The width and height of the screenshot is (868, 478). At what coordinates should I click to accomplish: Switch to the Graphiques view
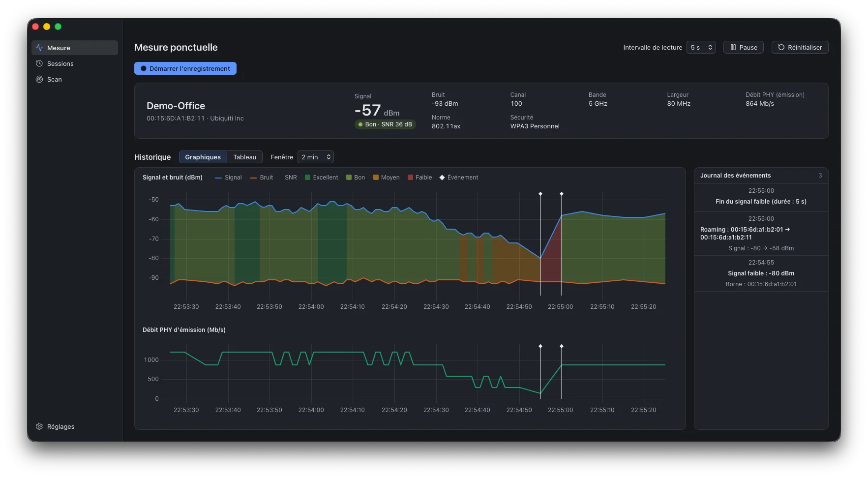[203, 157]
